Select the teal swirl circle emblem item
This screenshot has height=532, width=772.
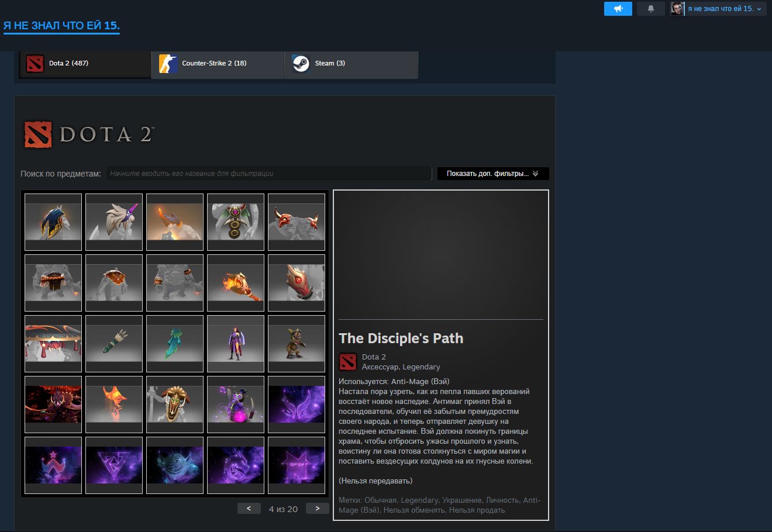[x=175, y=465]
